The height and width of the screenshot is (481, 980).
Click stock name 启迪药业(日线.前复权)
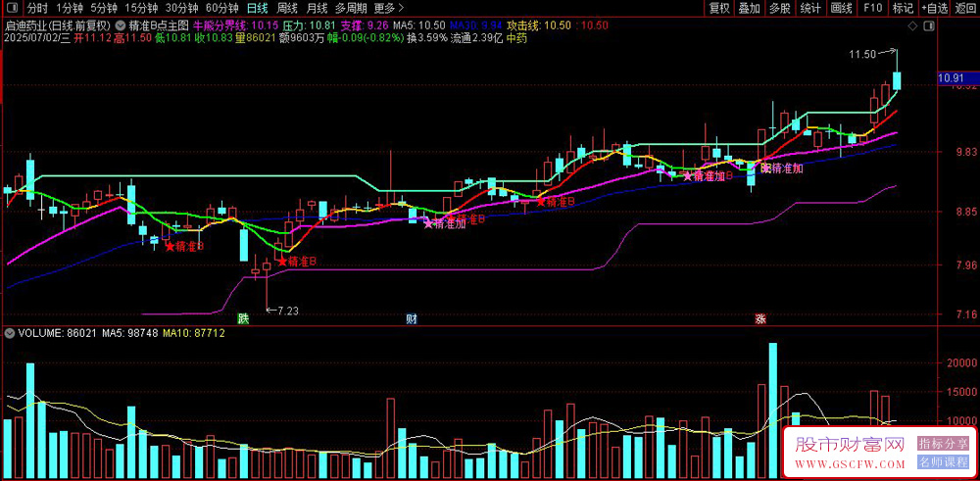pos(58,26)
